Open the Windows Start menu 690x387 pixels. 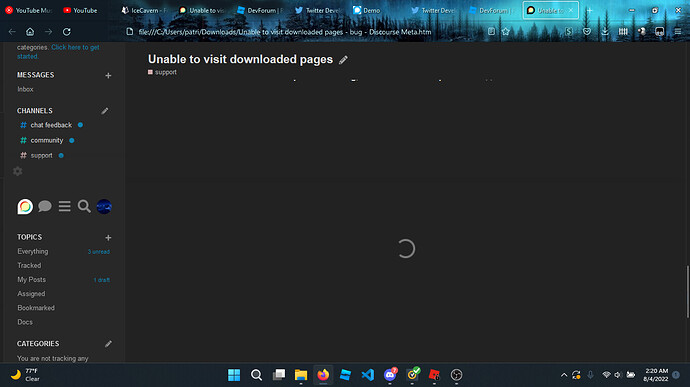pyautogui.click(x=234, y=375)
